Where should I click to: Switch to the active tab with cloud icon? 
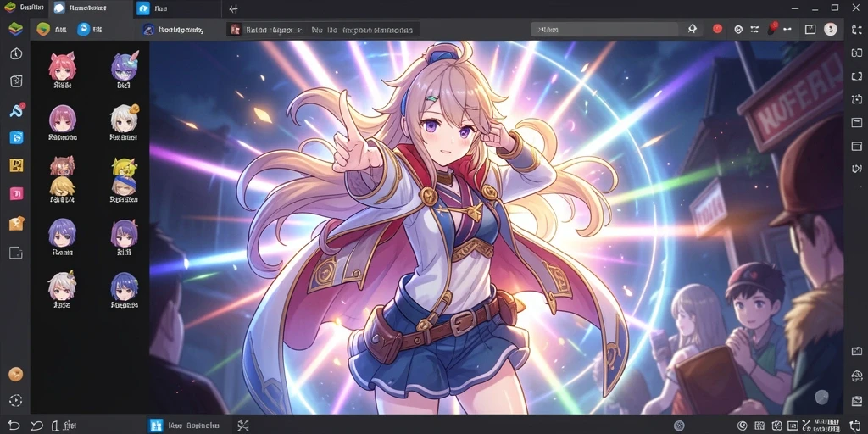92,8
